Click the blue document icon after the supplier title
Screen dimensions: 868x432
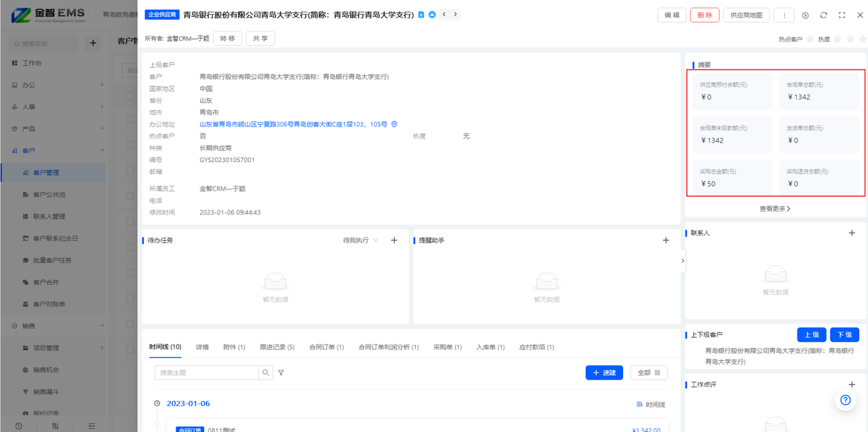[421, 14]
